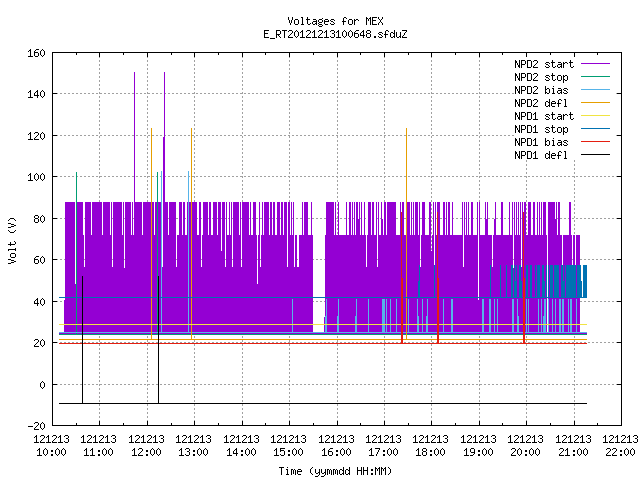Click the 'NPD1 start' legend label
The image size is (640, 480).
point(544,116)
